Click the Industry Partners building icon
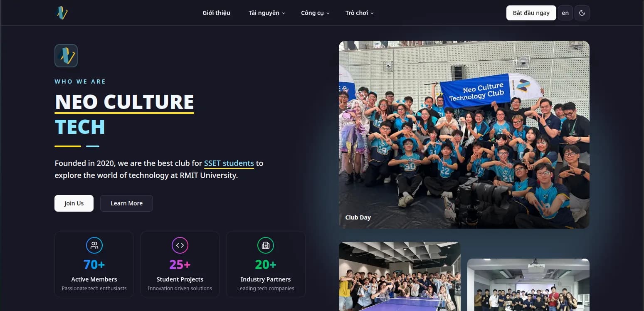644x311 pixels. [x=266, y=245]
